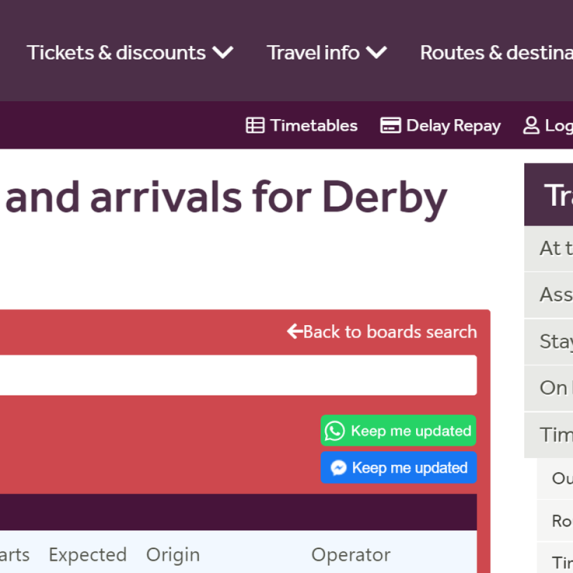
Task: Open the Tickets & discounts menu
Action: (x=130, y=53)
